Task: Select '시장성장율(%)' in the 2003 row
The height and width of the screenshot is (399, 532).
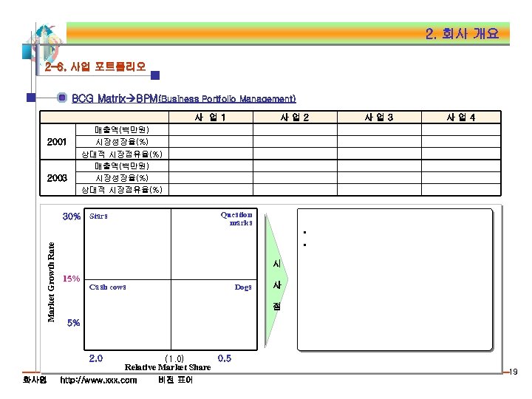Action: 122,178
